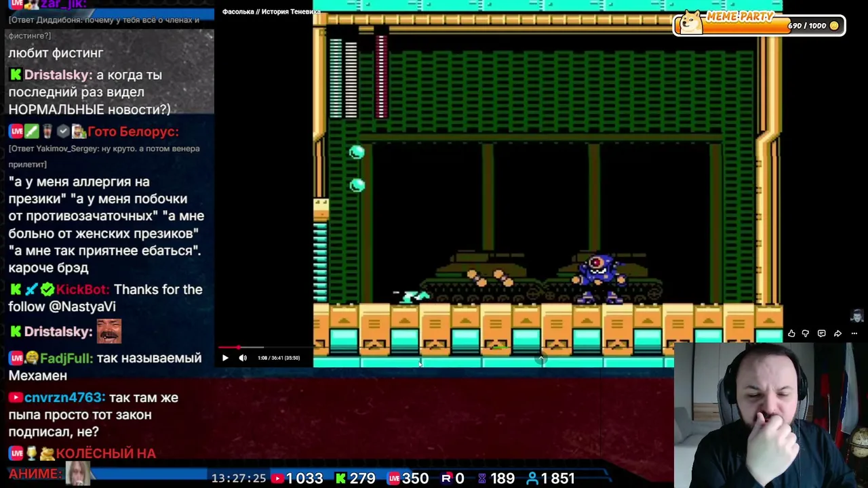Click the message 'так называемый Мехамен'

coord(105,367)
